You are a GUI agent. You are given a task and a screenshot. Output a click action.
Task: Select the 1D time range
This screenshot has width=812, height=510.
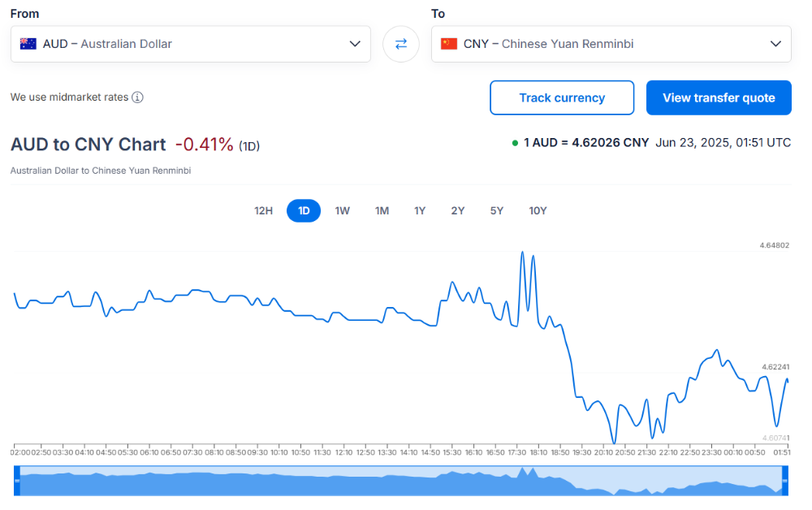pos(304,210)
